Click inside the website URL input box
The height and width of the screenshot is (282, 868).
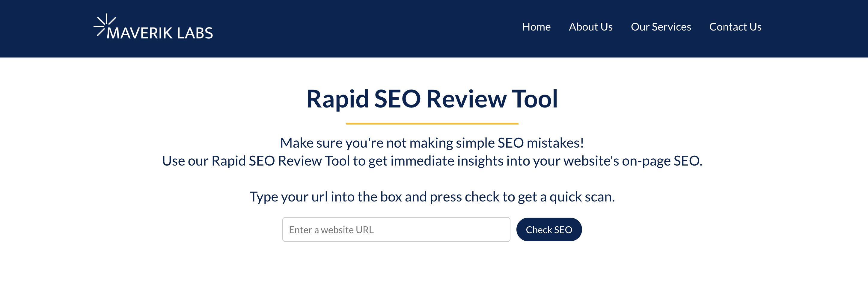(x=396, y=229)
